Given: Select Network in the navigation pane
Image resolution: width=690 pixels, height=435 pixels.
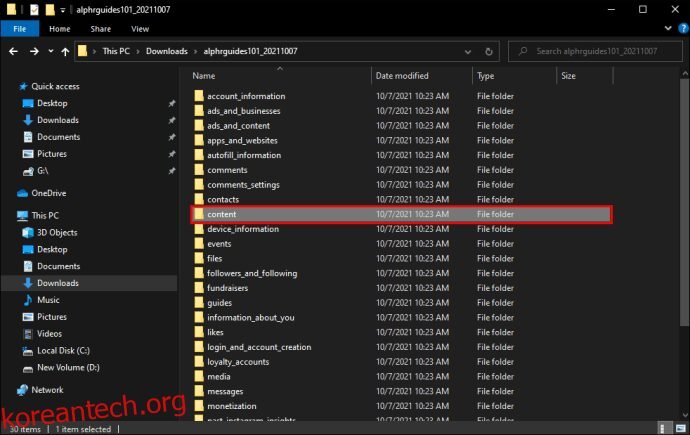Looking at the screenshot, I should tap(47, 390).
